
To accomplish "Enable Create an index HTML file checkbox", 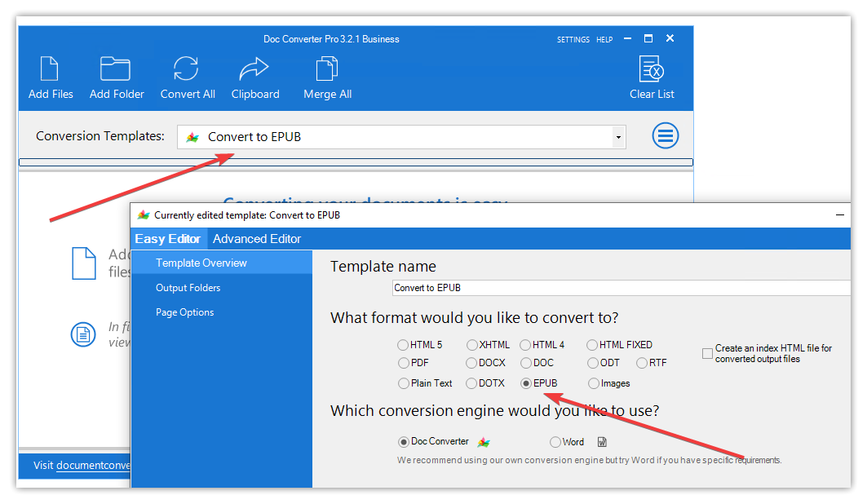I will point(707,353).
